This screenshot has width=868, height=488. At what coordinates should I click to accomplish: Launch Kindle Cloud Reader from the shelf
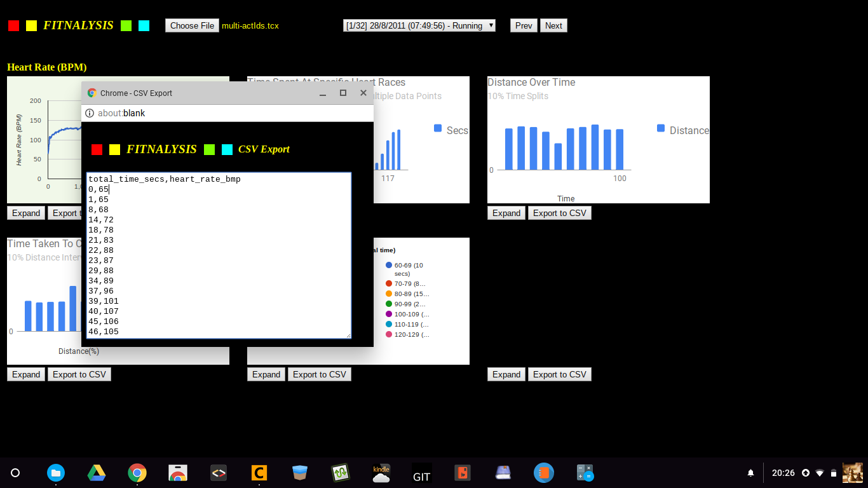coord(381,473)
